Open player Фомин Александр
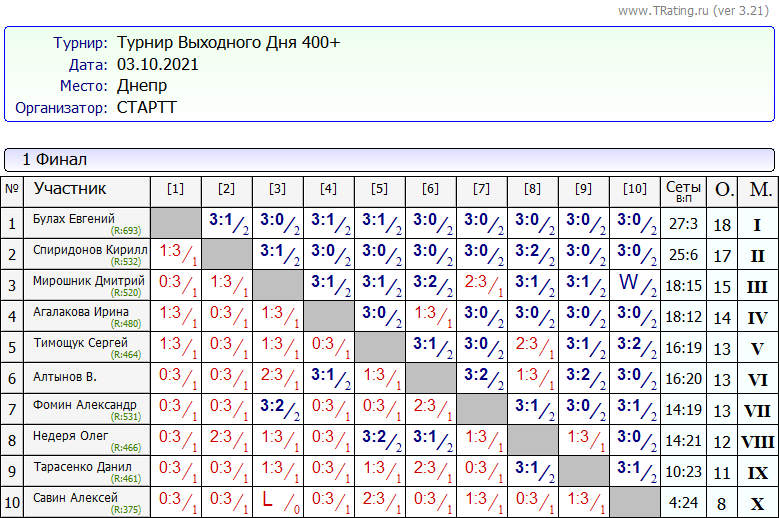The image size is (779, 518). pos(84,405)
